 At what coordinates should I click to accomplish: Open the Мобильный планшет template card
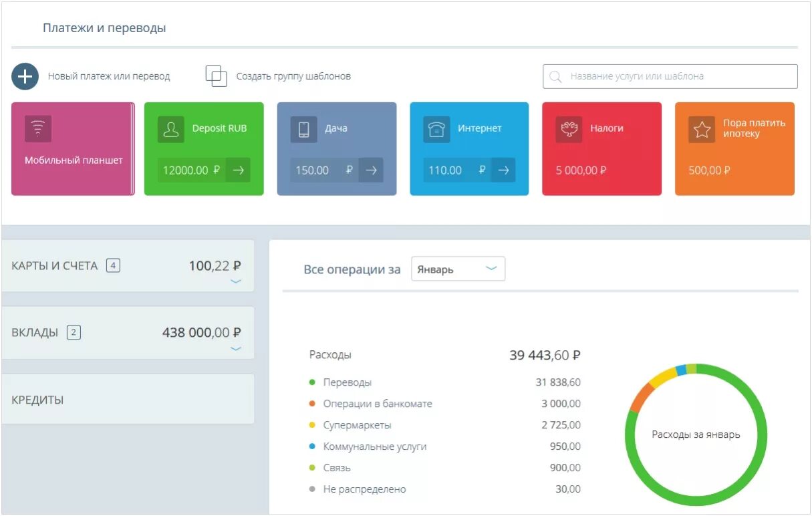pyautogui.click(x=73, y=148)
